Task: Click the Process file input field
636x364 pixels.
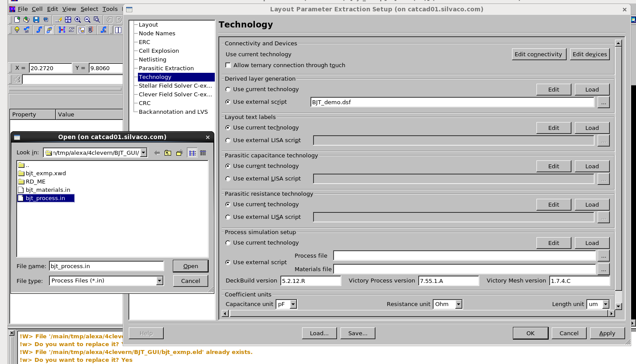Action: (464, 256)
